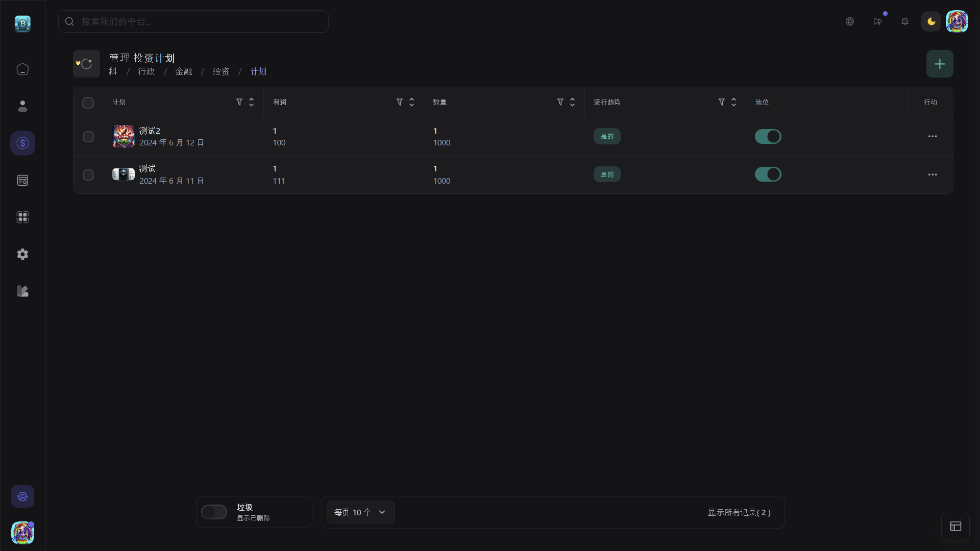Click the 投资 breadcrumb link

(221, 71)
